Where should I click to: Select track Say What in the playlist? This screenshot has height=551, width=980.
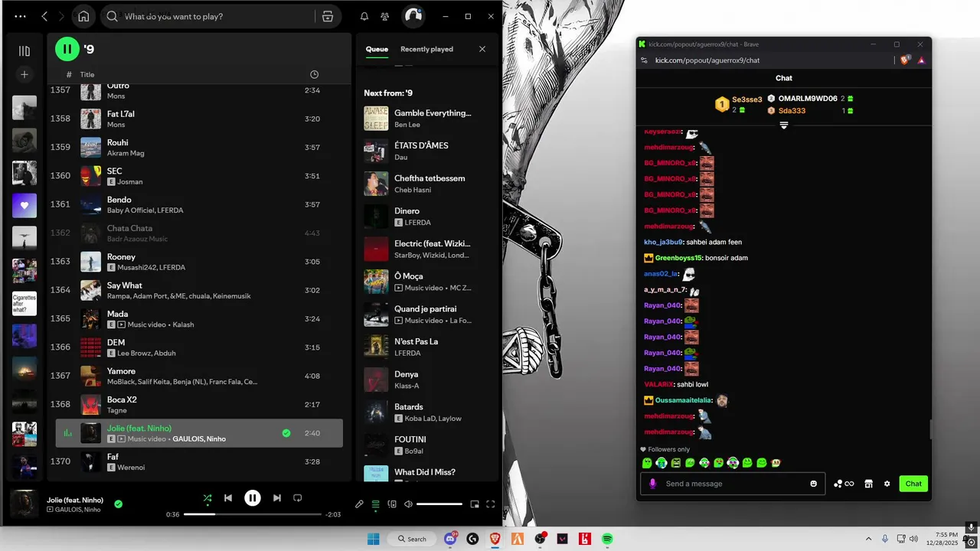(199, 290)
